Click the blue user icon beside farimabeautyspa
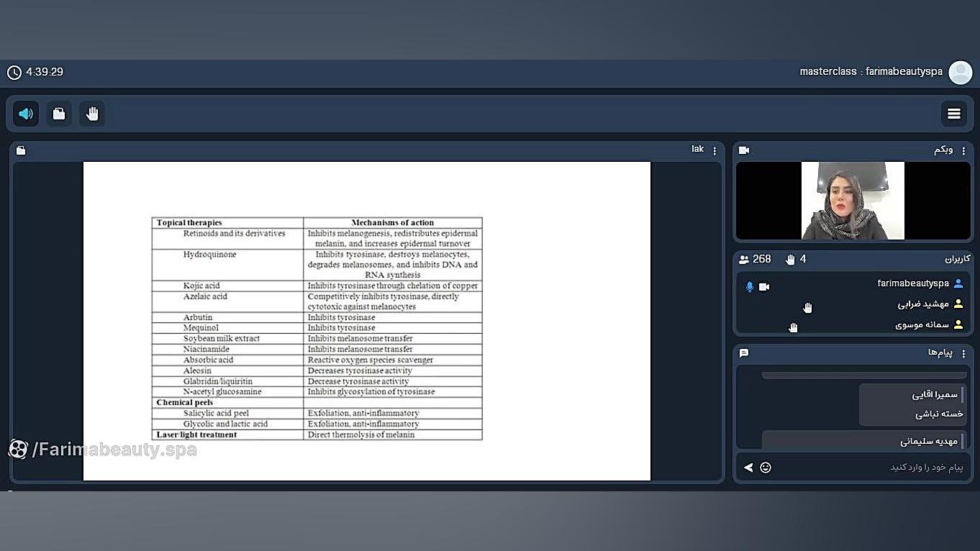The image size is (980, 551). click(958, 284)
